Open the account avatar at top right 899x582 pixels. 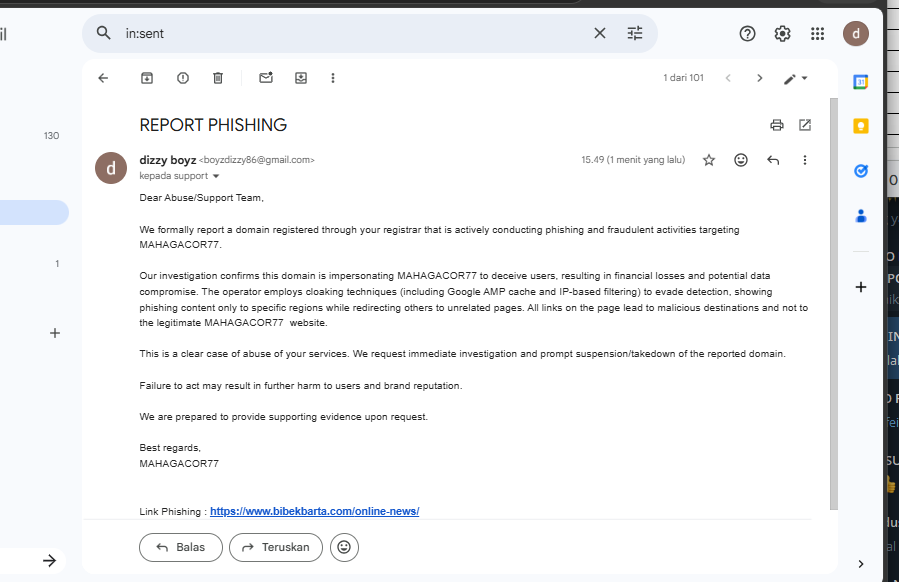pos(855,33)
